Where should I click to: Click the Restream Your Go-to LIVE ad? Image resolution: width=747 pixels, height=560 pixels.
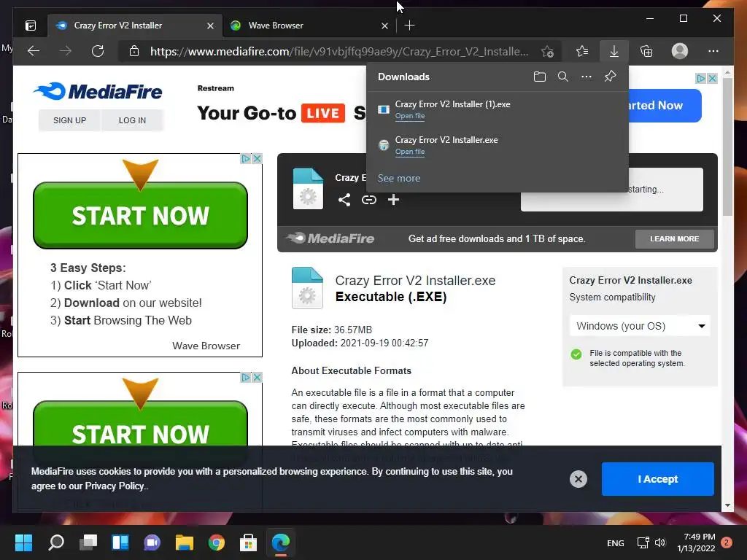click(x=281, y=106)
